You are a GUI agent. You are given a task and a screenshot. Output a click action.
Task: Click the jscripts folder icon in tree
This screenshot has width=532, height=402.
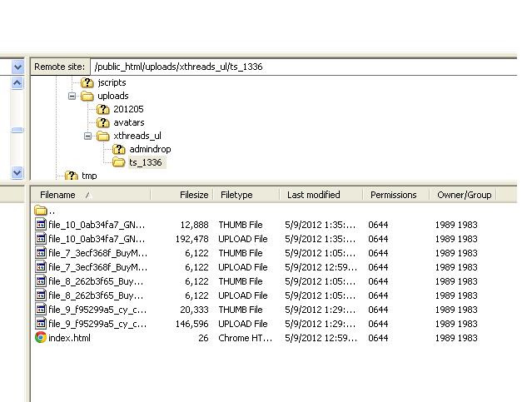coord(87,82)
